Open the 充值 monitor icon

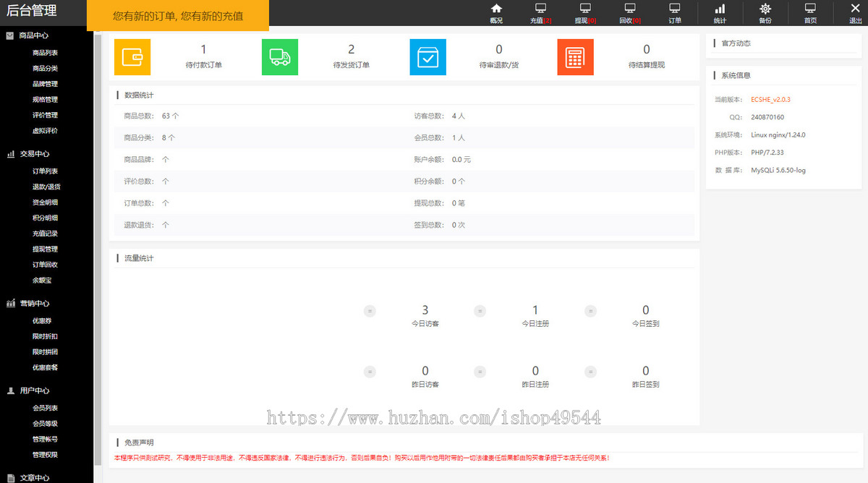click(x=540, y=9)
